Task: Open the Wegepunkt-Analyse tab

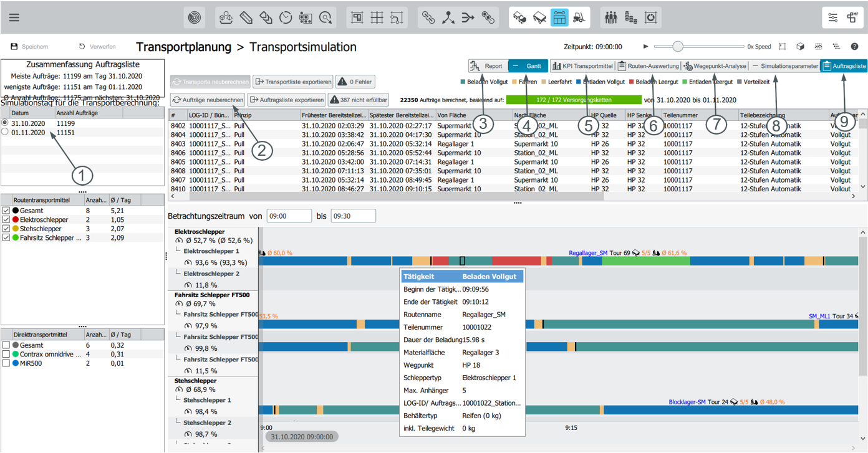Action: (x=714, y=65)
